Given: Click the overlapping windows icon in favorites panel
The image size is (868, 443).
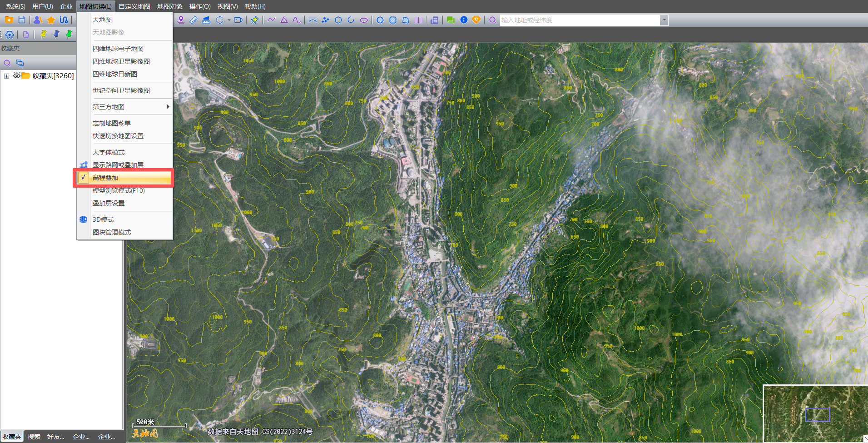Looking at the screenshot, I should 20,63.
